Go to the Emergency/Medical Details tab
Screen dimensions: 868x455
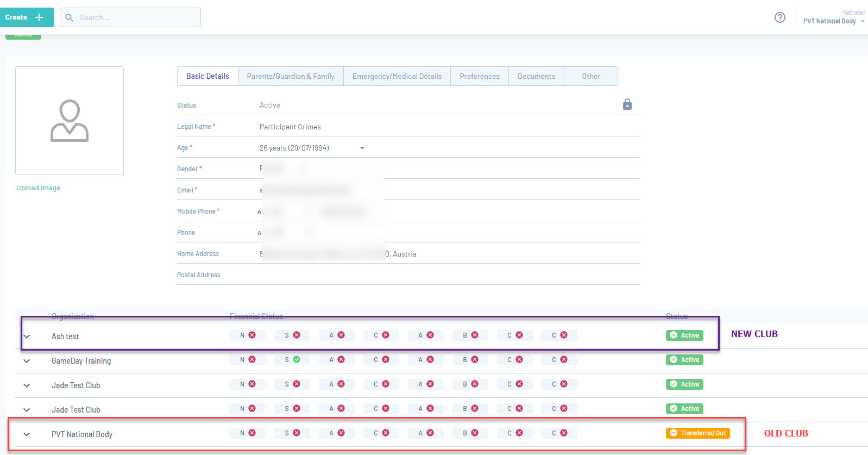[397, 76]
